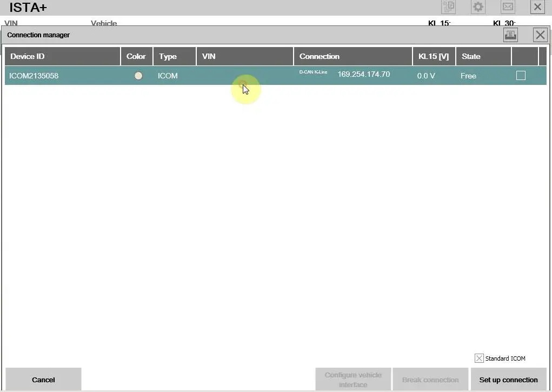Close the ISTA+ main window
The height and width of the screenshot is (392, 552).
pyautogui.click(x=537, y=6)
